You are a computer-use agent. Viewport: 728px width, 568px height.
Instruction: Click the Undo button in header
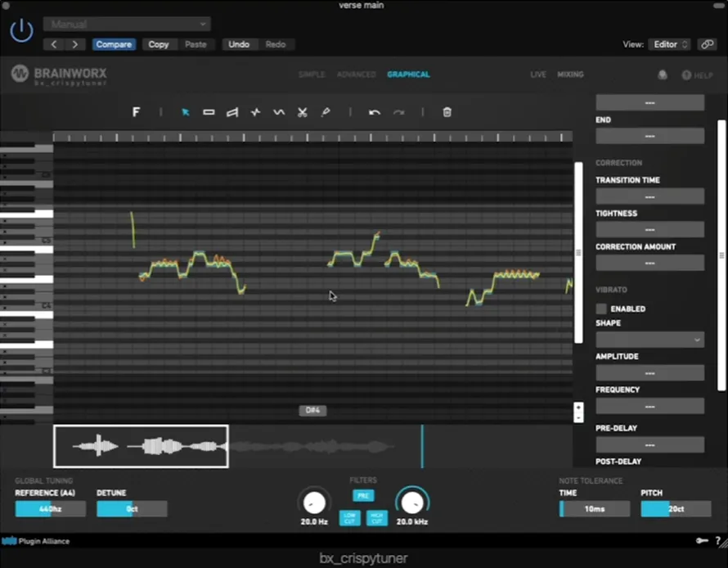click(x=239, y=44)
